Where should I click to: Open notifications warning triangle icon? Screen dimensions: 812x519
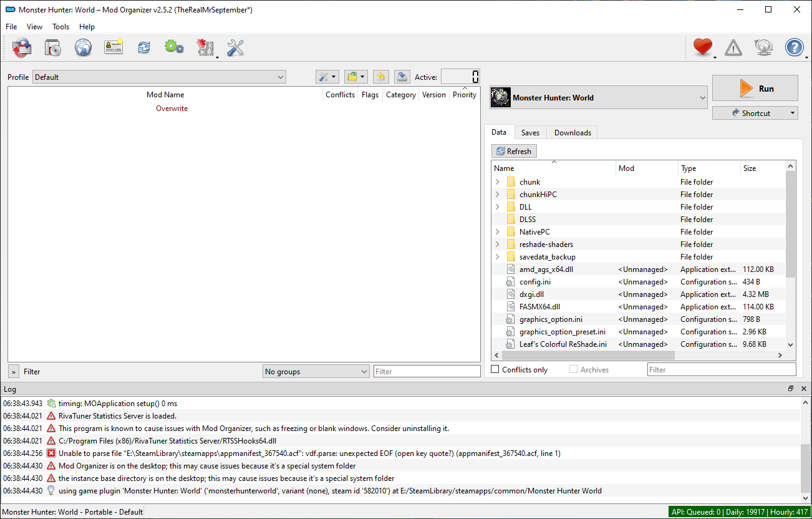(x=733, y=47)
